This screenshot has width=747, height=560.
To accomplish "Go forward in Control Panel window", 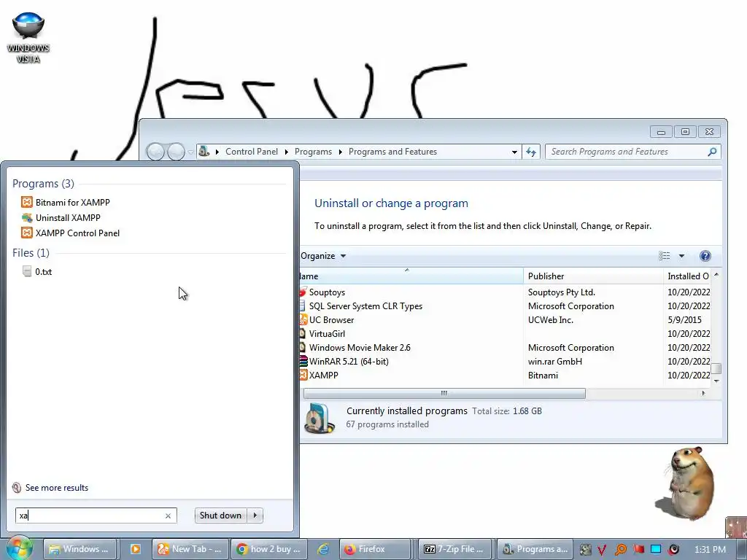I will point(176,152).
